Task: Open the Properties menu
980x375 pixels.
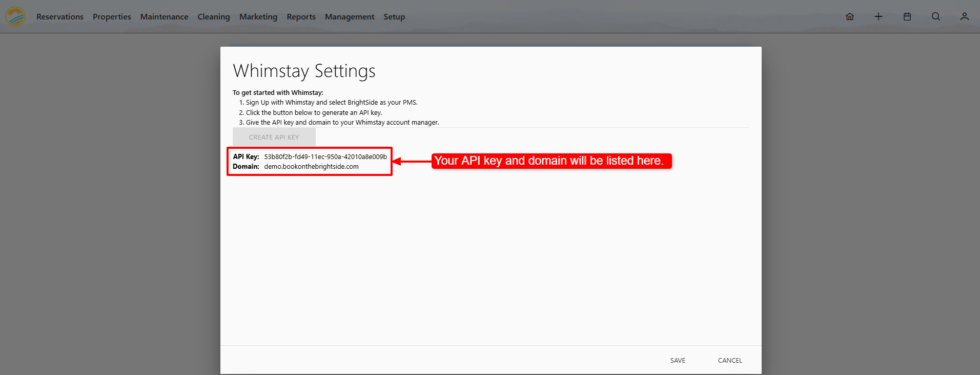Action: coord(112,16)
